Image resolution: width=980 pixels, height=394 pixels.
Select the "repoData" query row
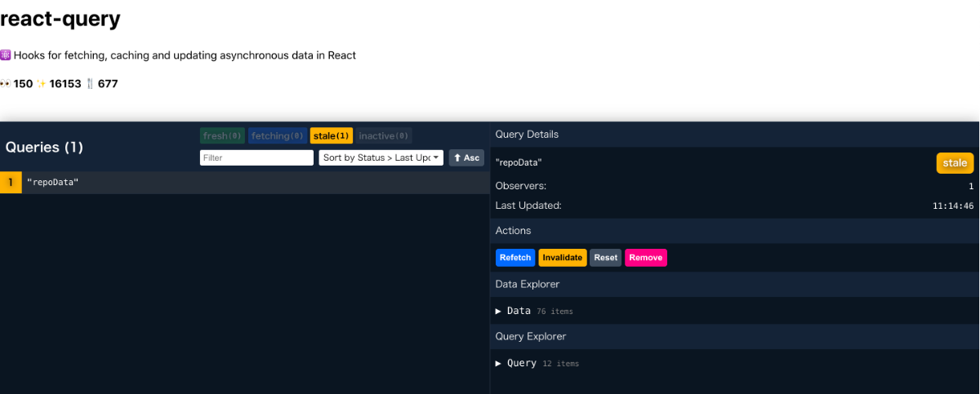[x=245, y=182]
